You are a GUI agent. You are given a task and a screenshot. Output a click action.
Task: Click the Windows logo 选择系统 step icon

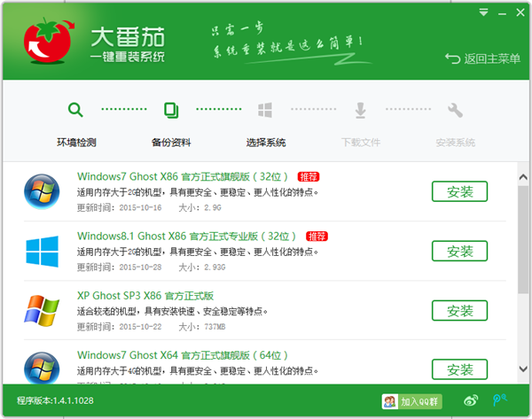(265, 110)
